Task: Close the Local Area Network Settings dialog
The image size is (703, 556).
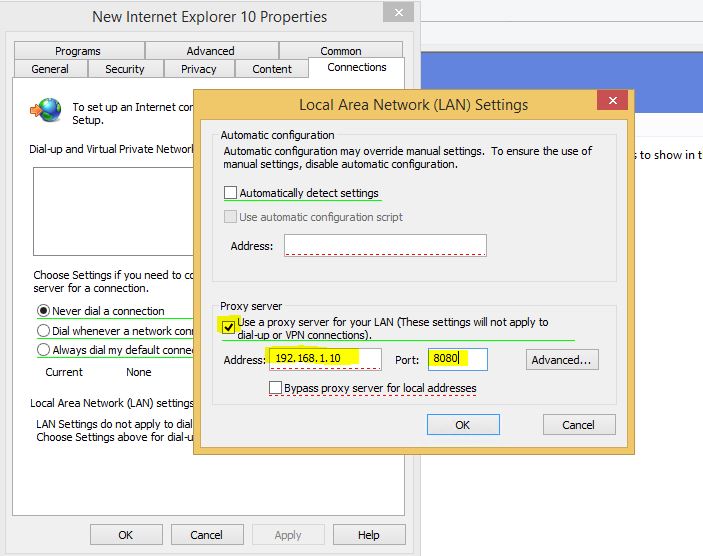Action: (x=612, y=100)
